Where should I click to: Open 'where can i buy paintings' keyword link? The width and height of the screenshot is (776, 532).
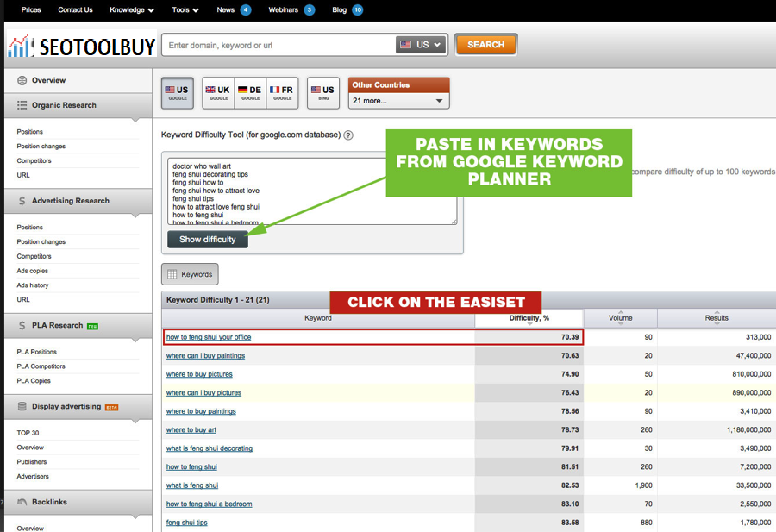click(205, 356)
